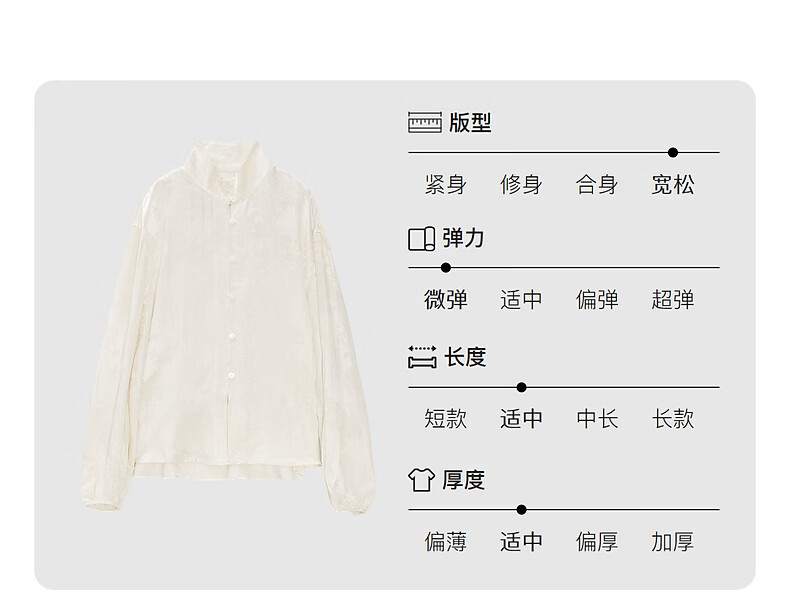Click the 厚度 slider dot at 适中
Viewport: 790px width, 590px height.
tap(521, 510)
